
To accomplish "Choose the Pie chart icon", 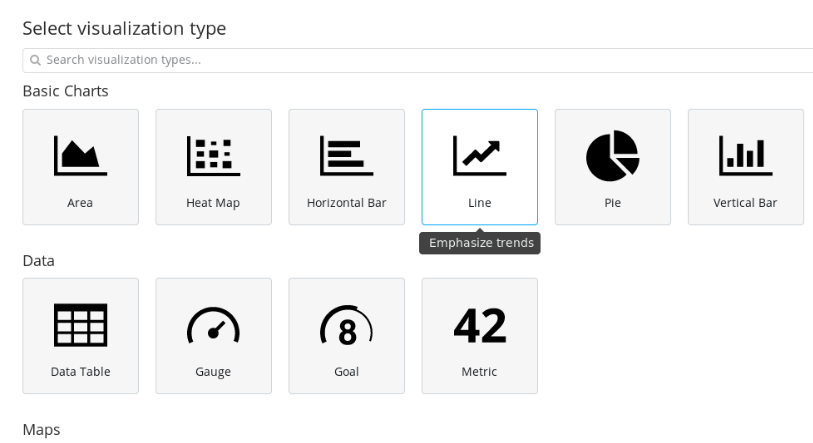I will tap(612, 155).
